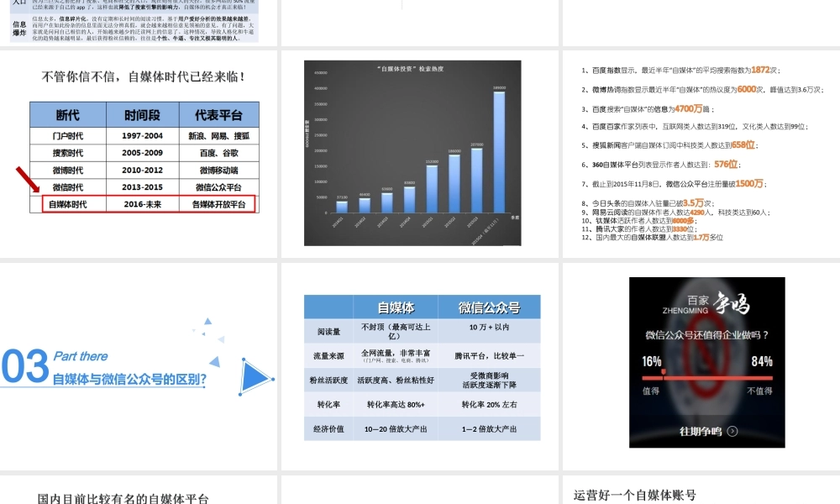This screenshot has height=504, width=840.
Task: Click the 不封顶（最高可达上亿）cell
Action: coord(396,332)
